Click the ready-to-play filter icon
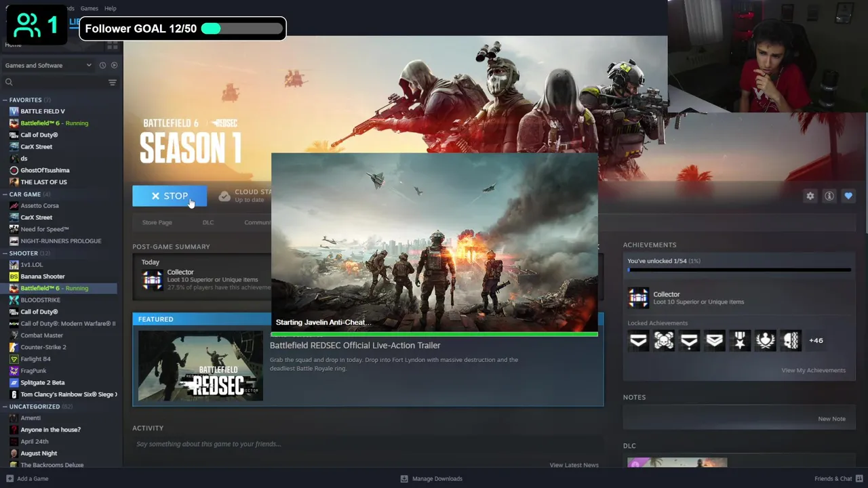 pyautogui.click(x=114, y=65)
